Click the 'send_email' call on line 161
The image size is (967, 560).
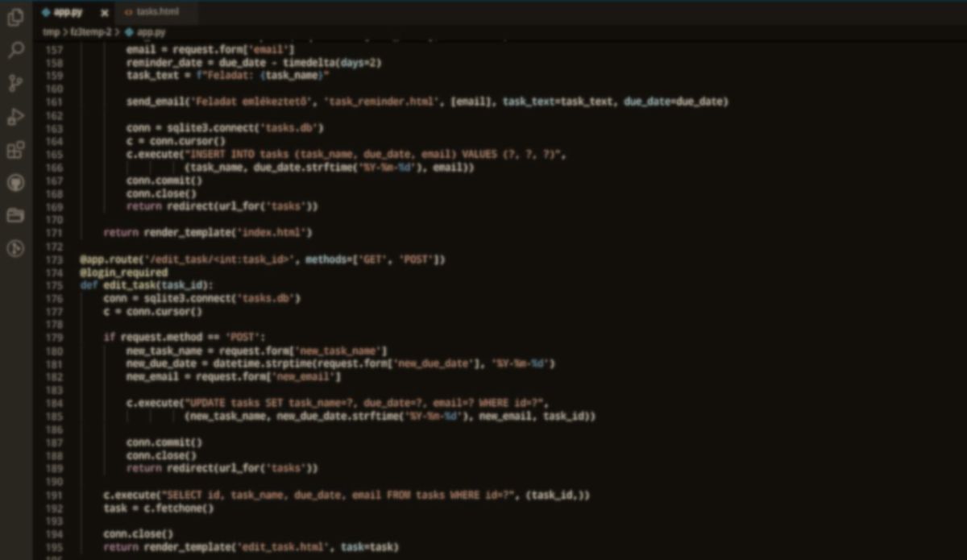156,102
